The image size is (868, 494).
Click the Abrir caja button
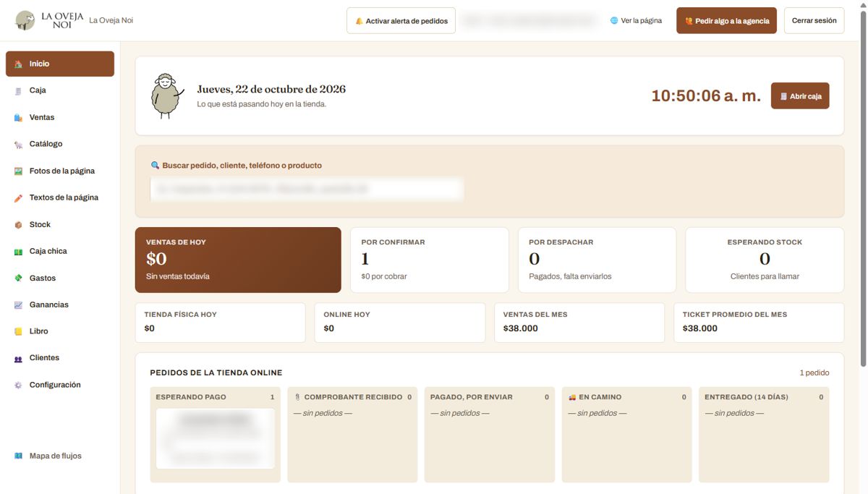pyautogui.click(x=800, y=95)
